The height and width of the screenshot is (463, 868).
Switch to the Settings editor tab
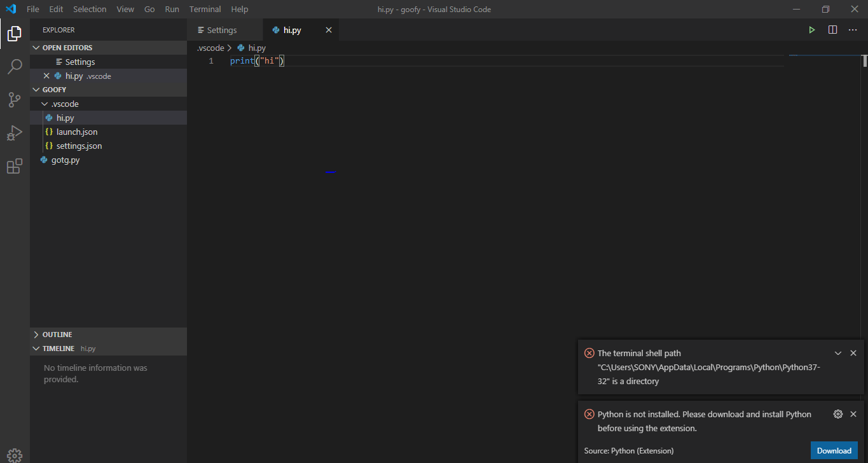(224, 30)
